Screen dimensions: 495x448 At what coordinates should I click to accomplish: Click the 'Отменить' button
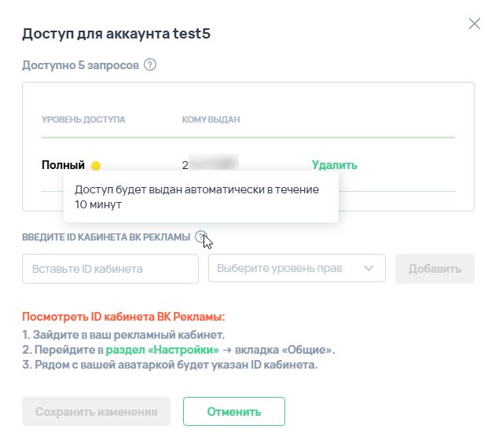(x=234, y=411)
